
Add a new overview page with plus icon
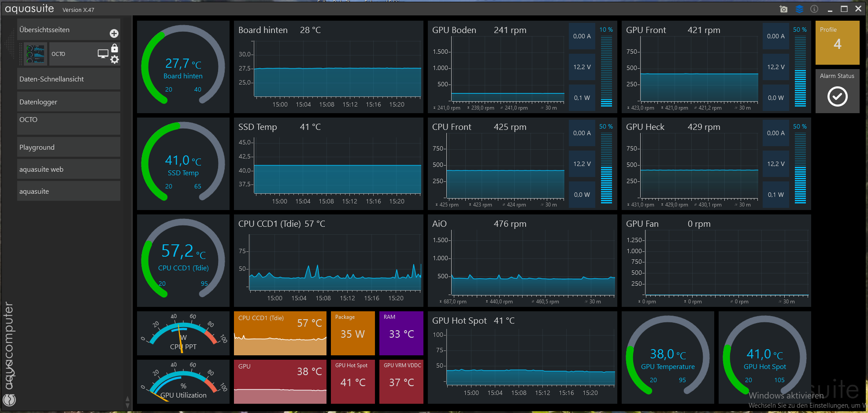coord(114,33)
